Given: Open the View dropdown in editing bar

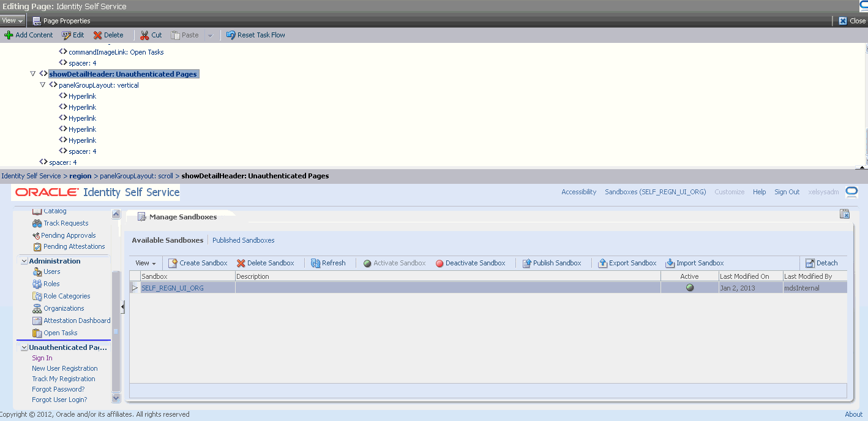Looking at the screenshot, I should (x=12, y=20).
